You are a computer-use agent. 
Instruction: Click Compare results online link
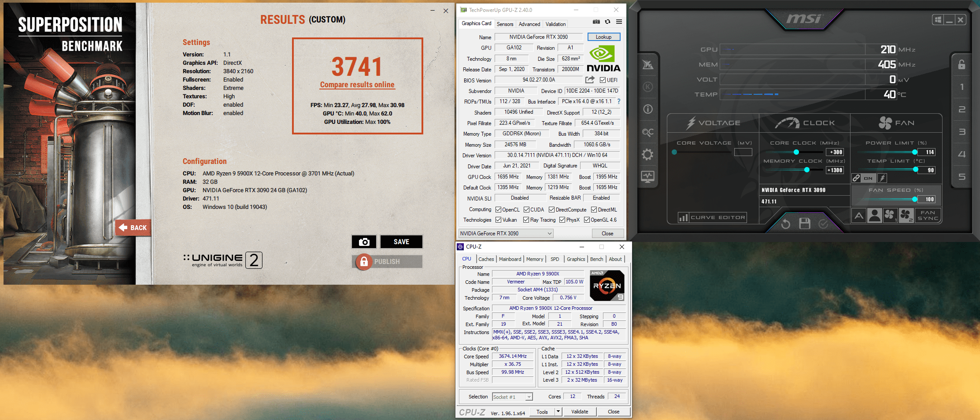pyautogui.click(x=357, y=85)
